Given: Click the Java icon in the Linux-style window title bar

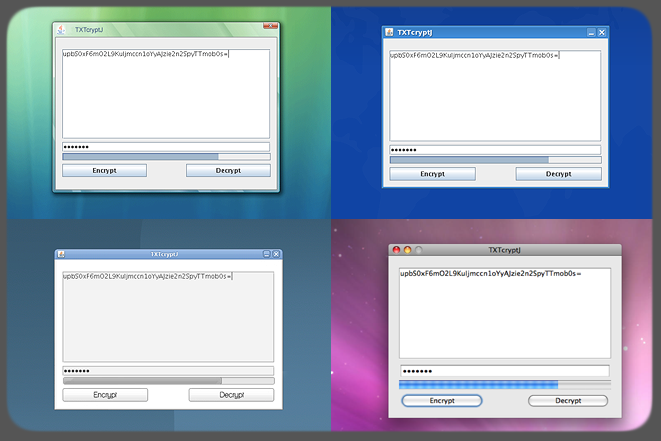Looking at the screenshot, I should click(62, 254).
